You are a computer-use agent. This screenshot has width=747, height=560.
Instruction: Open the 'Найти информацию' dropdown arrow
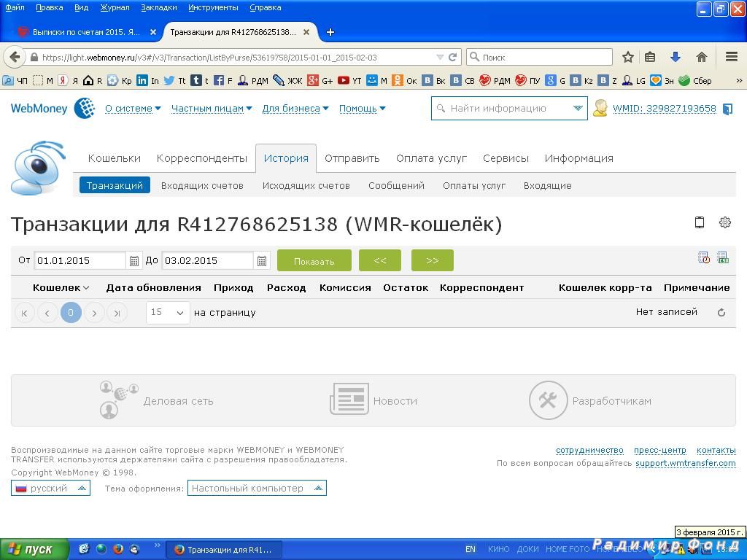pos(578,108)
